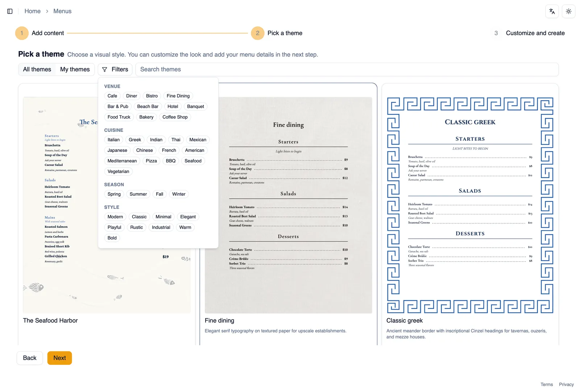This screenshot has height=392, width=580.
Task: Toggle the Japanese cuisine filter
Action: pyautogui.click(x=117, y=150)
